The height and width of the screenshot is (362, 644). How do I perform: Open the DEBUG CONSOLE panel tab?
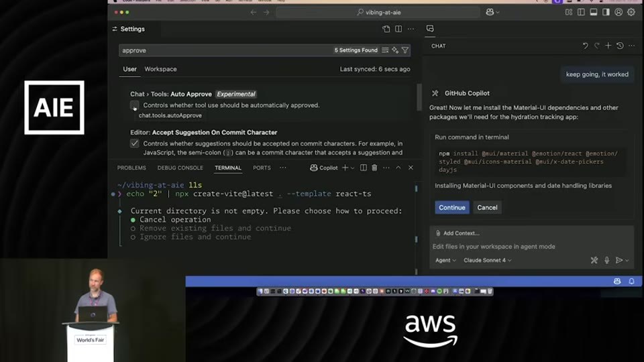pyautogui.click(x=180, y=168)
